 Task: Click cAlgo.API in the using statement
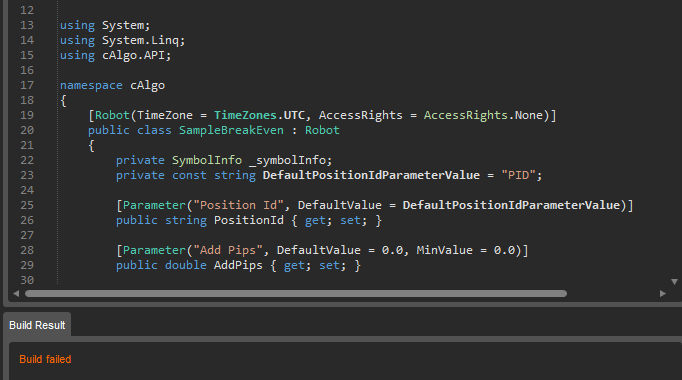coord(133,55)
